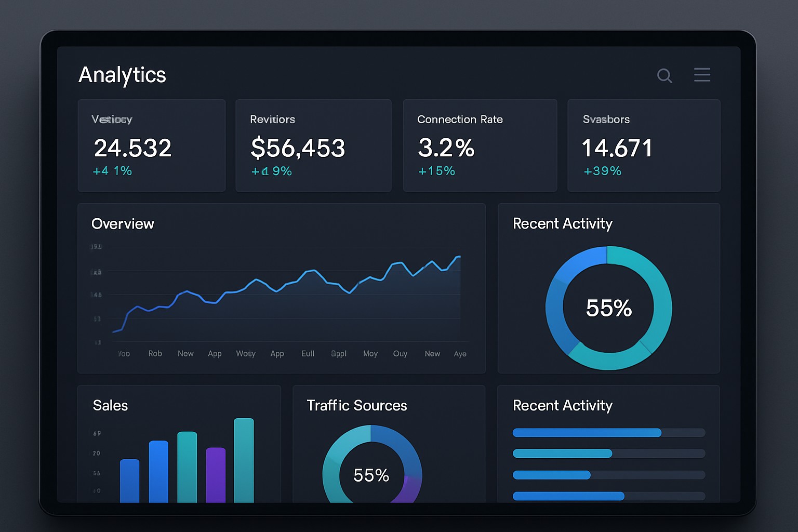The width and height of the screenshot is (798, 532).
Task: Click the Overview panel title
Action: (x=123, y=224)
